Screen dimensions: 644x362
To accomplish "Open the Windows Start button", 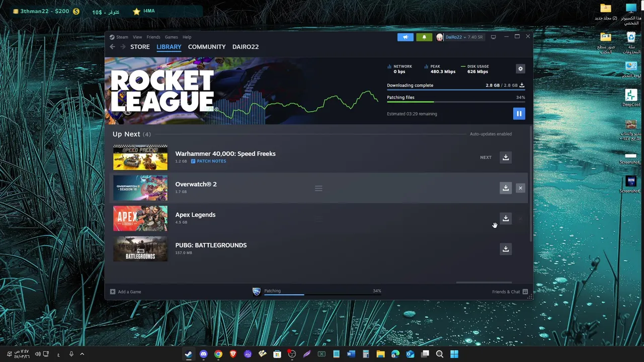I will 454,354.
